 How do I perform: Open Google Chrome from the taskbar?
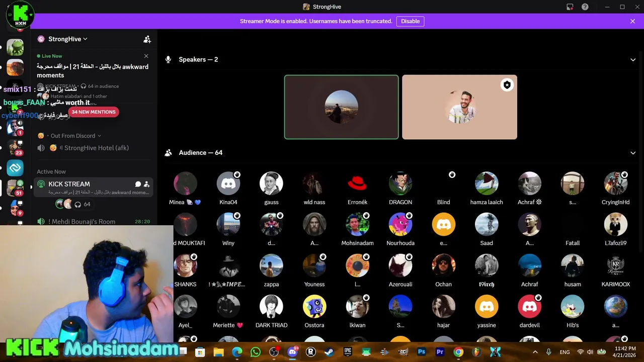point(458,352)
